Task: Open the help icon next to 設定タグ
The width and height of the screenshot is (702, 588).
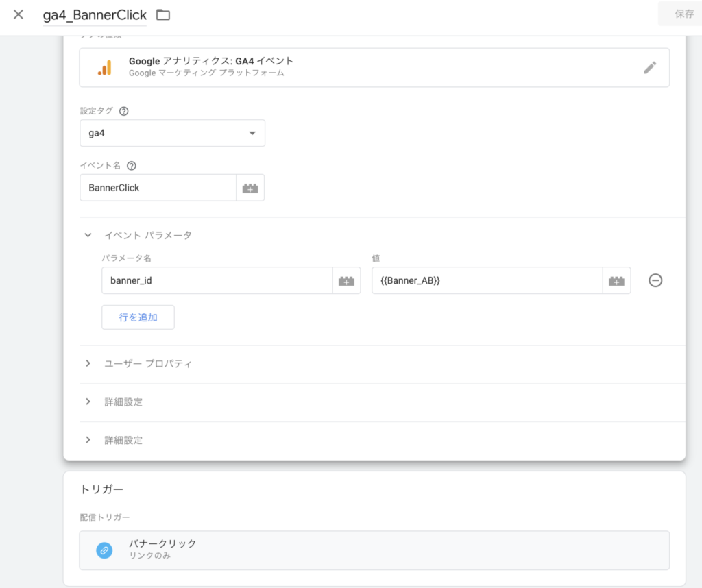Action: (x=123, y=111)
